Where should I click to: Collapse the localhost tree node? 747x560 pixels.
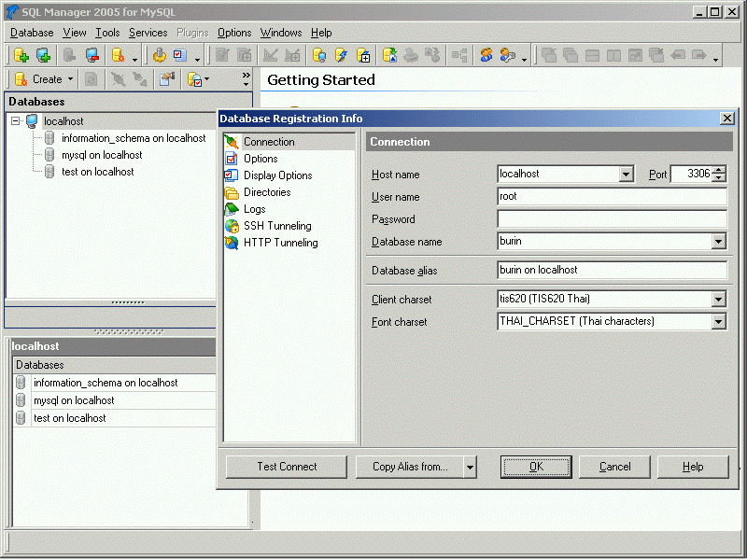point(16,121)
